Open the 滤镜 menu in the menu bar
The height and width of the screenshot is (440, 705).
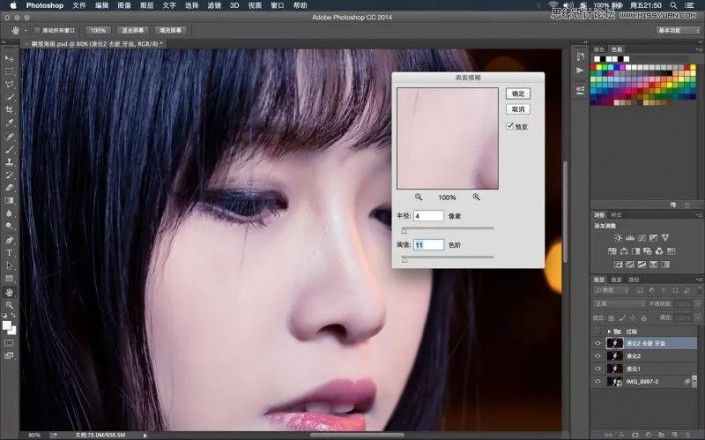[x=214, y=5]
